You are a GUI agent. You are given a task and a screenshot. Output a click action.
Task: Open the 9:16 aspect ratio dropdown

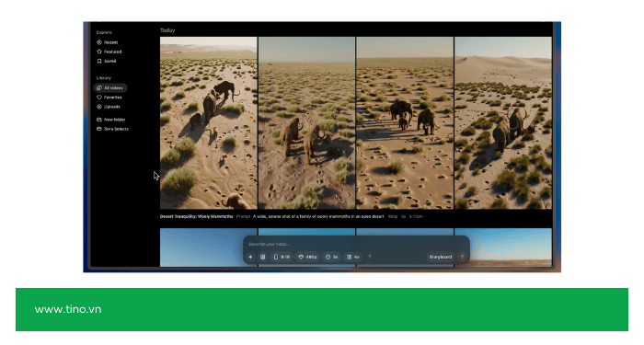tap(282, 257)
